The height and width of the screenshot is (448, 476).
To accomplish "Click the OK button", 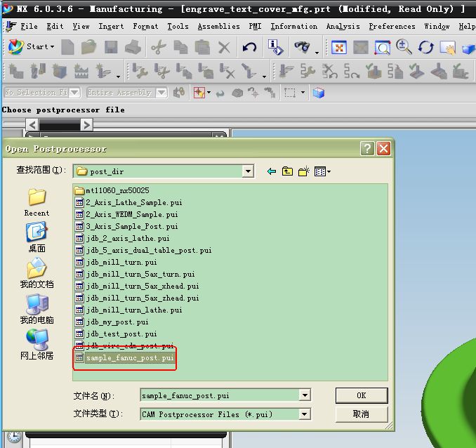I will point(362,395).
